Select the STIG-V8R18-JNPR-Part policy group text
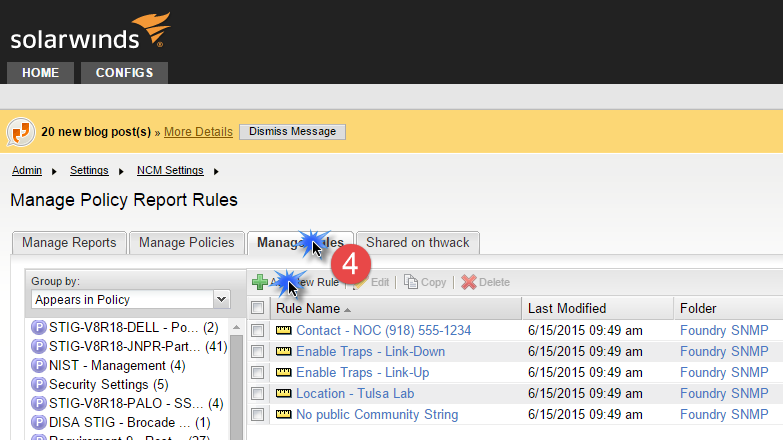Image resolution: width=783 pixels, height=440 pixels. 138,347
